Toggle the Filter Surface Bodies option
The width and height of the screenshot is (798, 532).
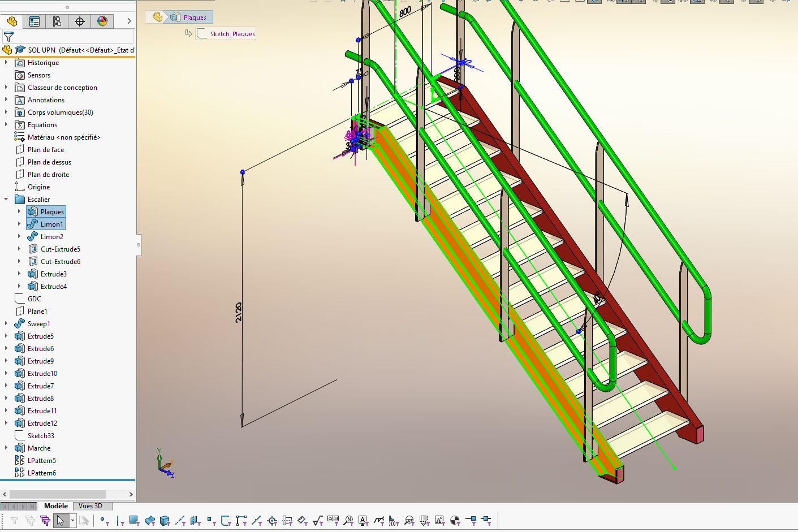pos(150,520)
